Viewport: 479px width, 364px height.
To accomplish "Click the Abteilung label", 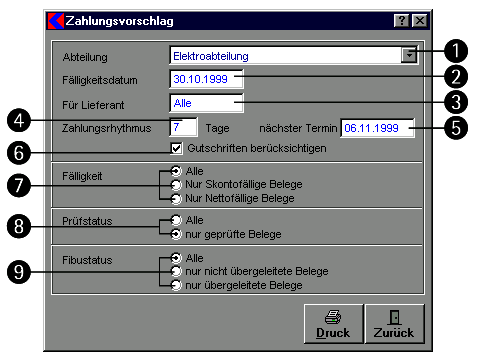I will point(85,57).
